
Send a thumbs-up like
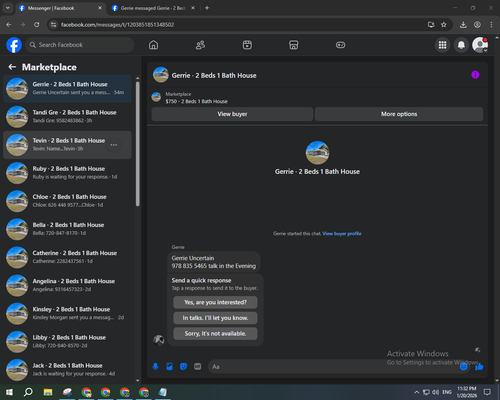479,366
